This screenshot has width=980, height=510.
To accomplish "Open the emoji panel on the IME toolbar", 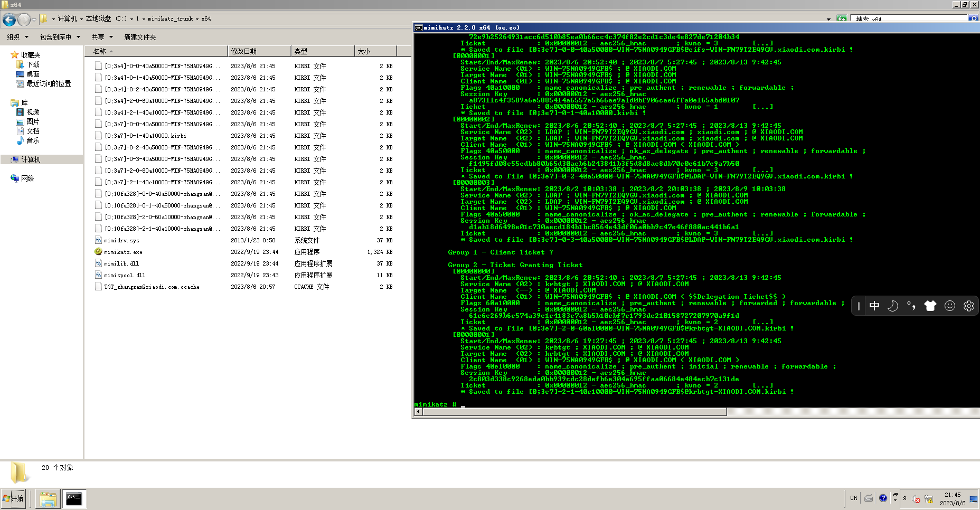I will (950, 306).
